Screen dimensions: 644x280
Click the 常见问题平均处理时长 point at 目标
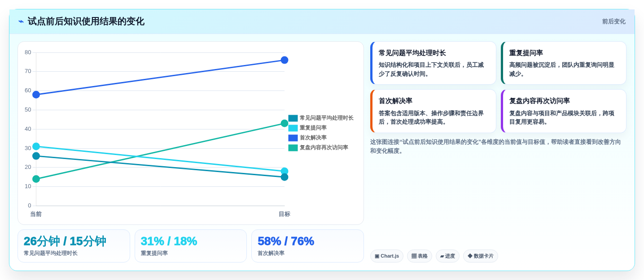point(285,177)
